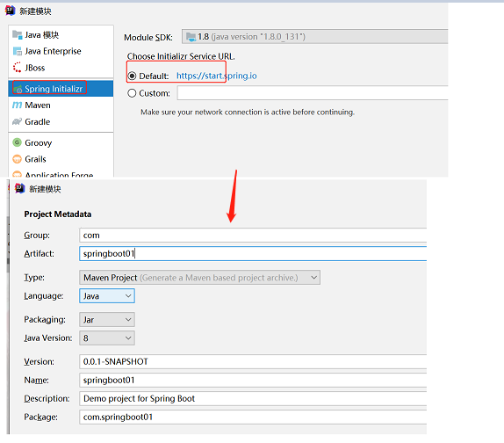Expand the Packaging Jar dropdown
Screen dimensions: 504x443
point(107,319)
